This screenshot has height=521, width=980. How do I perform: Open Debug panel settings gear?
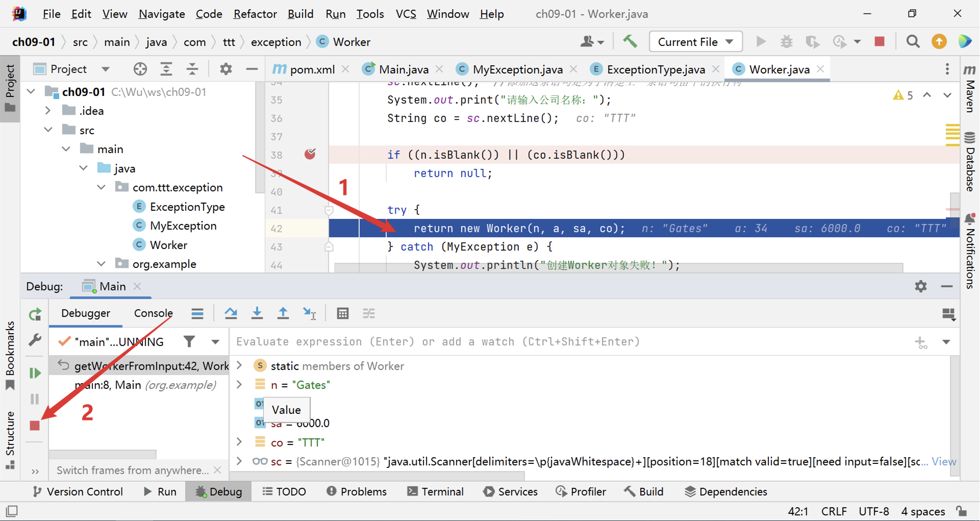921,286
